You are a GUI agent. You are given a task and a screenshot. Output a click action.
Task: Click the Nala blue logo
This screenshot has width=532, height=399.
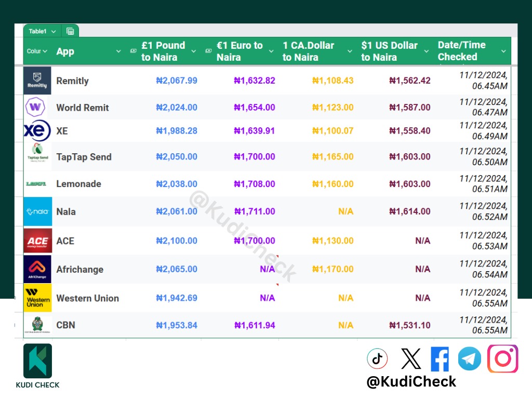(37, 211)
